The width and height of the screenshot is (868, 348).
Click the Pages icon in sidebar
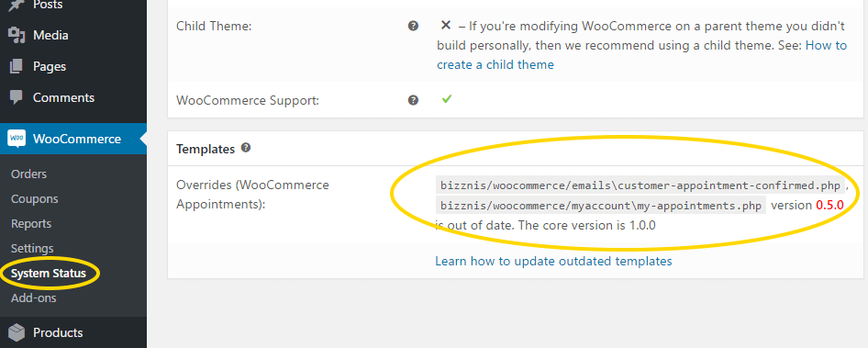(17, 66)
